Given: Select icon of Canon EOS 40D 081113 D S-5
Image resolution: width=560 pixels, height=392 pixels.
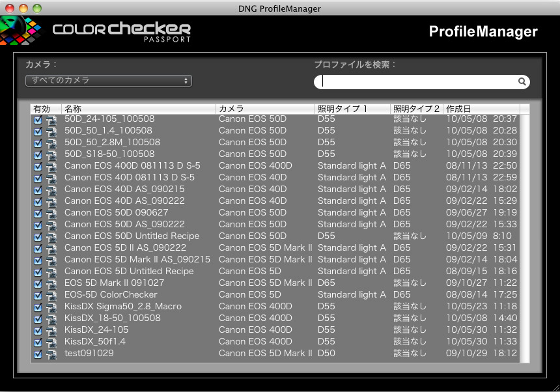Looking at the screenshot, I should (x=51, y=179).
